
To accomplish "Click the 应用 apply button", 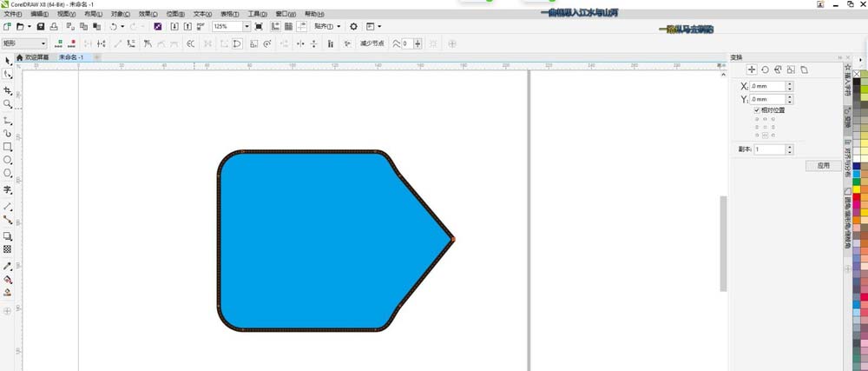I will tap(824, 165).
